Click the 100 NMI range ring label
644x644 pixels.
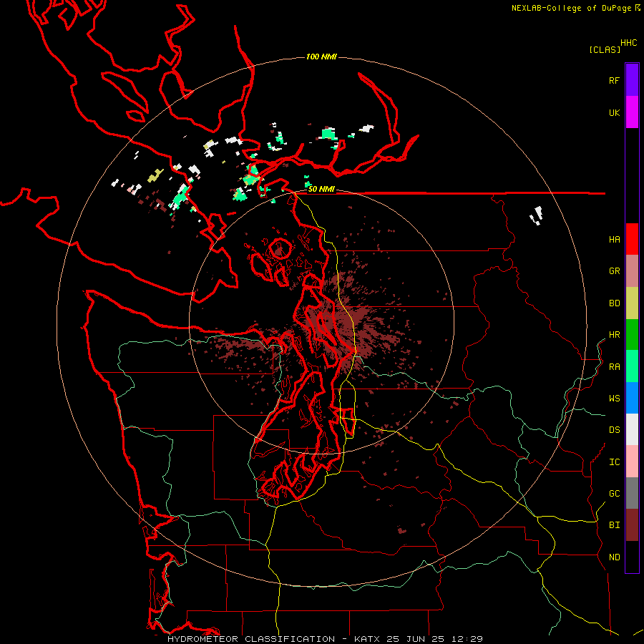(321, 57)
